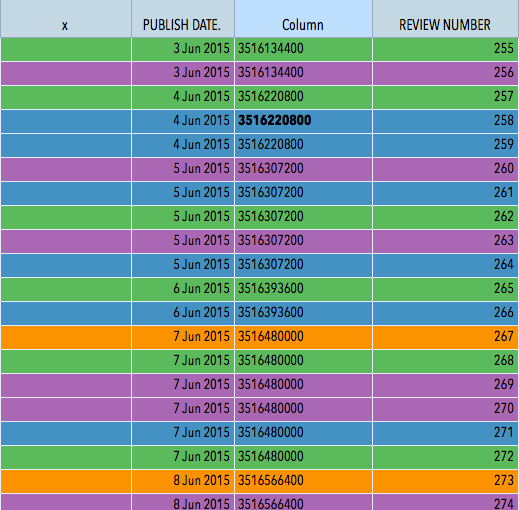The height and width of the screenshot is (510, 519).
Task: Click 3516393600 cell in row 266
Action: click(x=303, y=313)
